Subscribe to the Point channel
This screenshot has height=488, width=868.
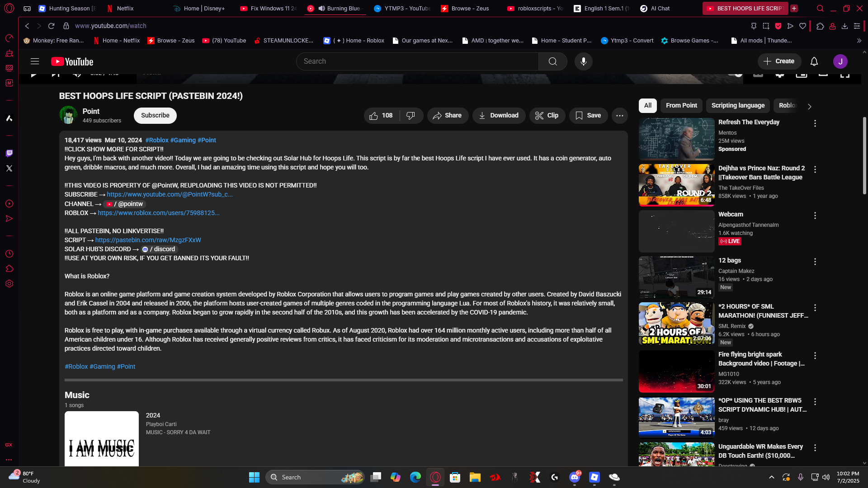tap(155, 116)
